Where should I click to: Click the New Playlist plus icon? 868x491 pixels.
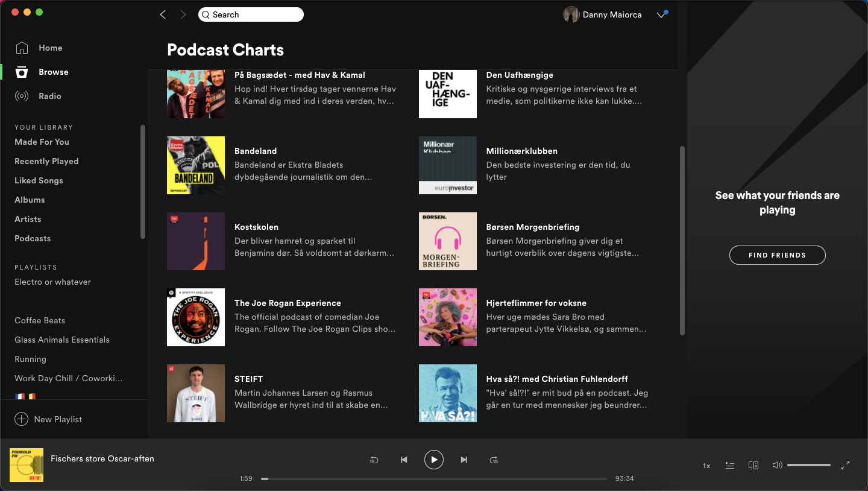[22, 419]
